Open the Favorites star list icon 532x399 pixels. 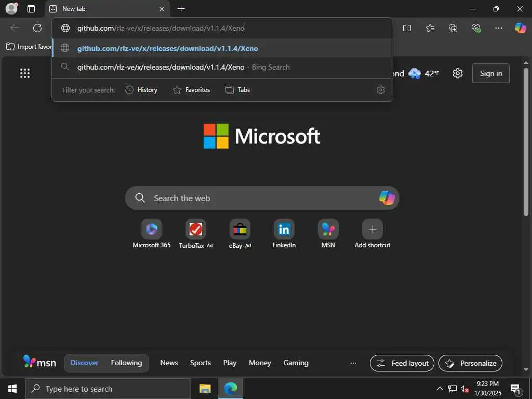[x=430, y=28]
